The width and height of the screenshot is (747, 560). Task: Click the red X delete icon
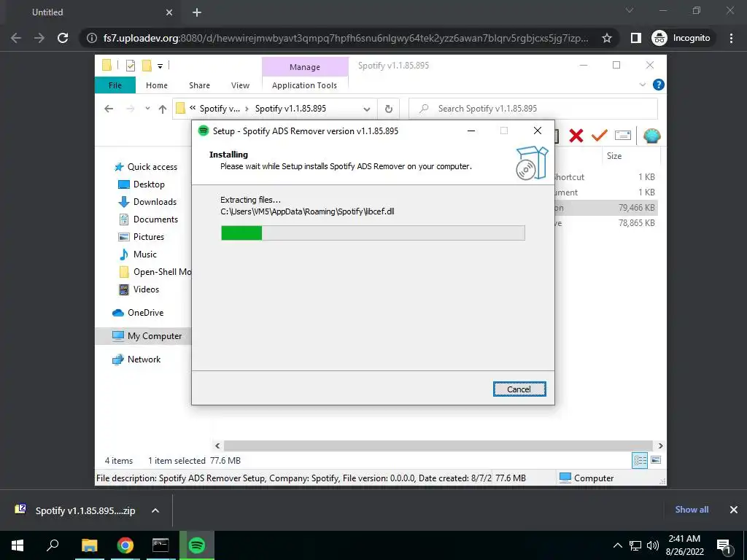click(576, 136)
